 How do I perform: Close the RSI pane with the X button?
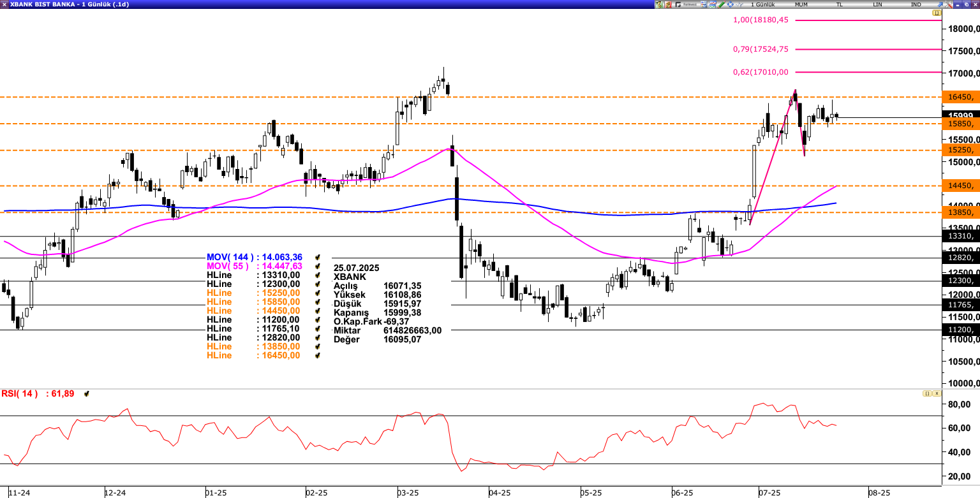click(937, 393)
